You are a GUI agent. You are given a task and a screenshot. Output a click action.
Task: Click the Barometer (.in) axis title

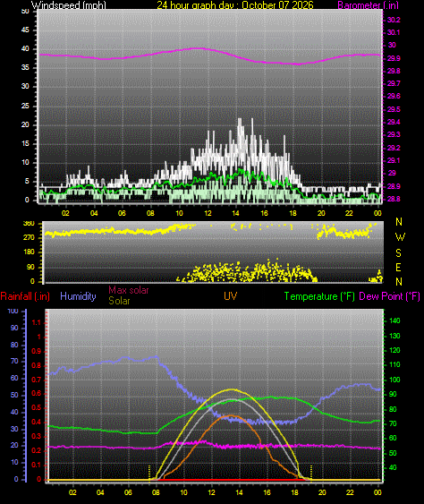point(369,4)
